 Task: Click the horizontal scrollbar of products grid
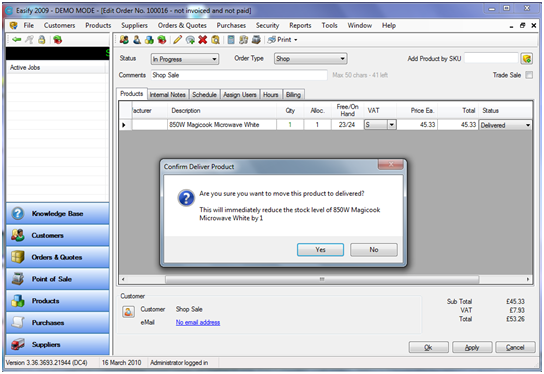322,279
